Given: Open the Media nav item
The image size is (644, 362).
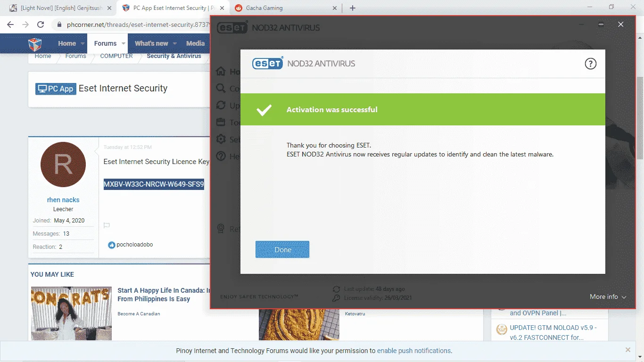Looking at the screenshot, I should point(195,43).
